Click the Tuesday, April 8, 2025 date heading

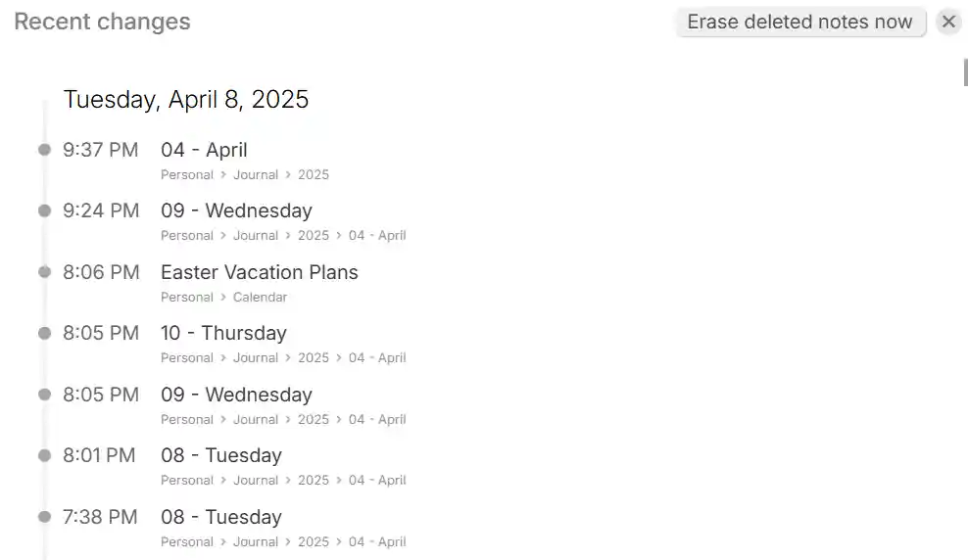click(186, 99)
